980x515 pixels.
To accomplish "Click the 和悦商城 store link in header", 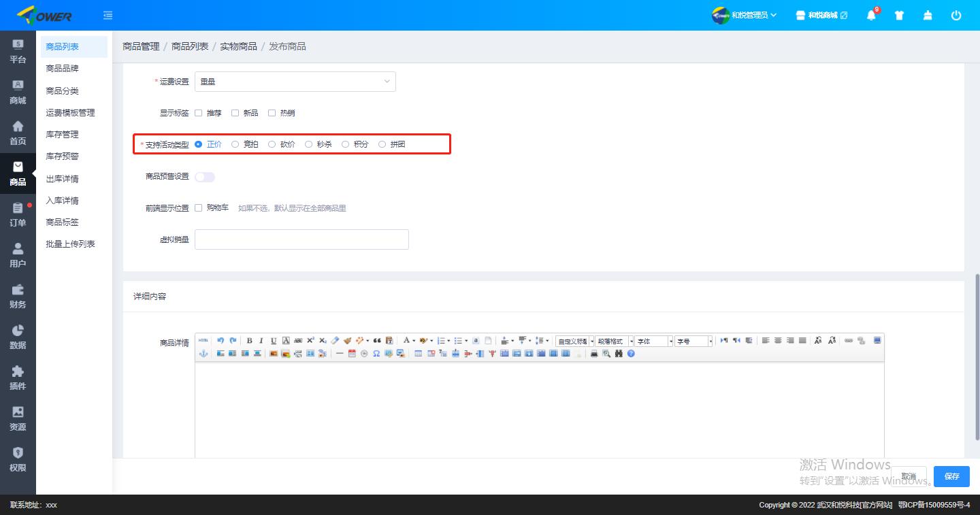I will (x=821, y=15).
